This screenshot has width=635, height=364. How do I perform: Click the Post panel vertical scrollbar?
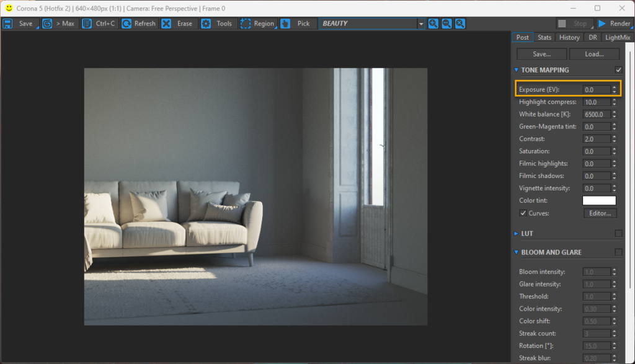tap(630, 170)
